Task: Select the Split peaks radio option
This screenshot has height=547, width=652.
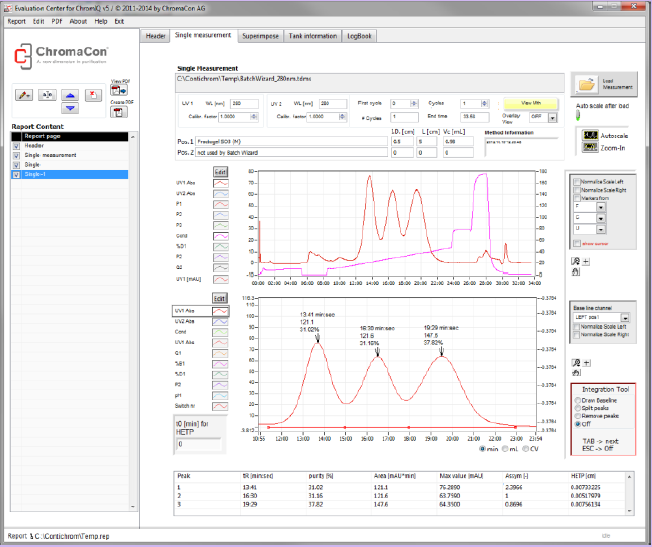Action: (x=576, y=407)
